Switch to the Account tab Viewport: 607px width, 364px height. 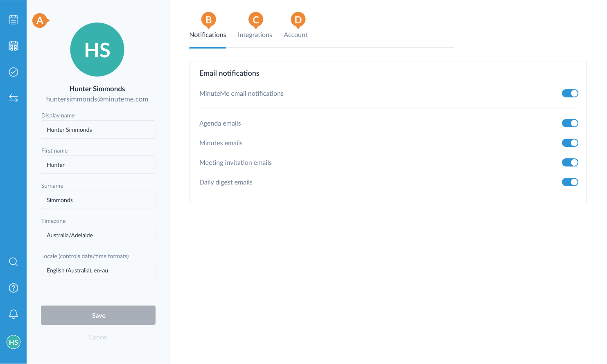point(296,35)
